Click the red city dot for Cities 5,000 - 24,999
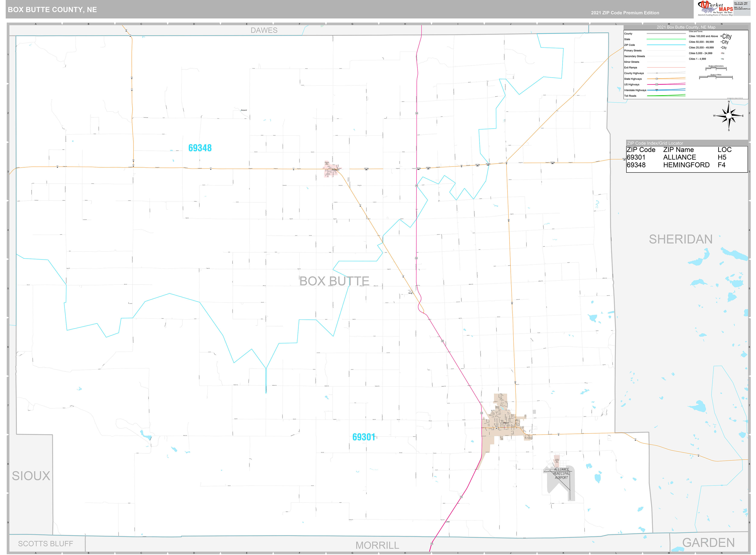This screenshot has width=756, height=555. pos(721,53)
